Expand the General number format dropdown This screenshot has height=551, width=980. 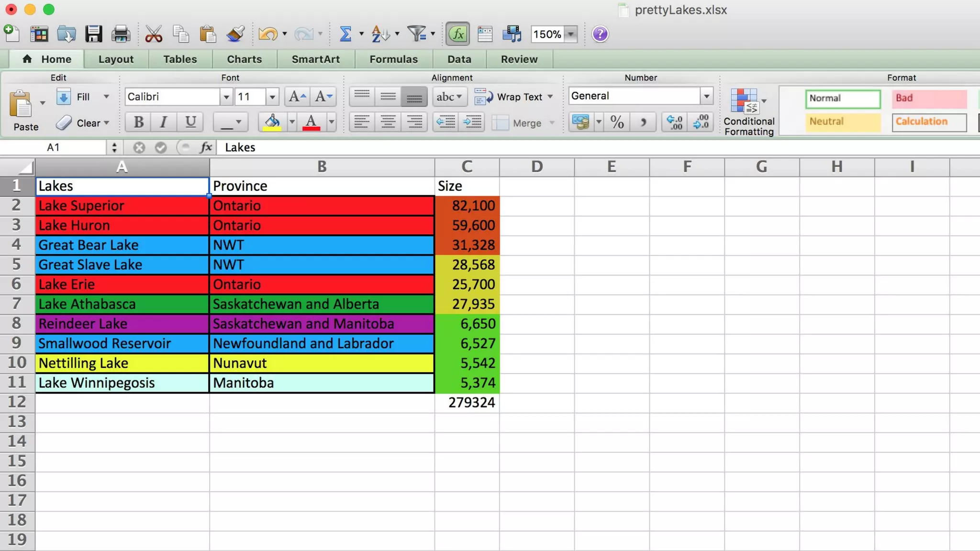pos(706,96)
